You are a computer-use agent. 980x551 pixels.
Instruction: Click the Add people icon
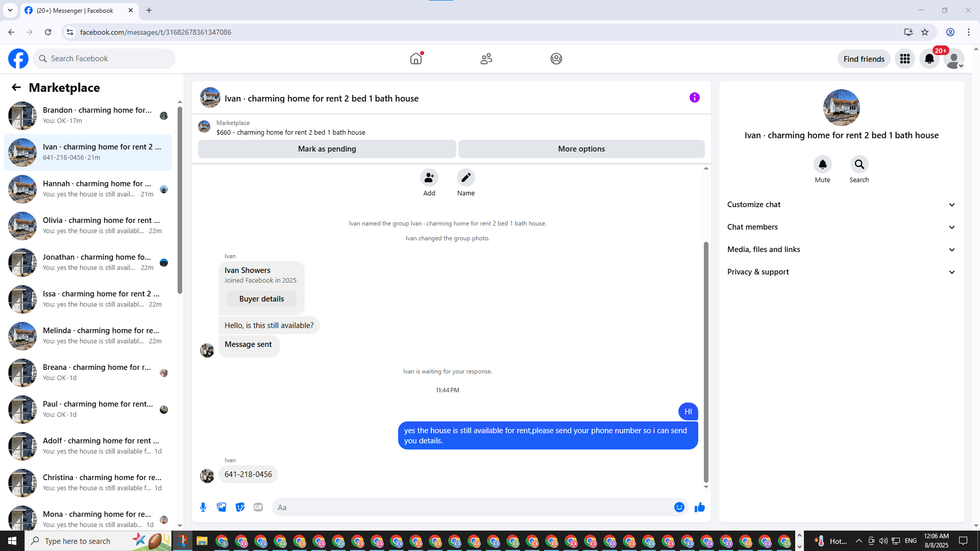coord(429,178)
